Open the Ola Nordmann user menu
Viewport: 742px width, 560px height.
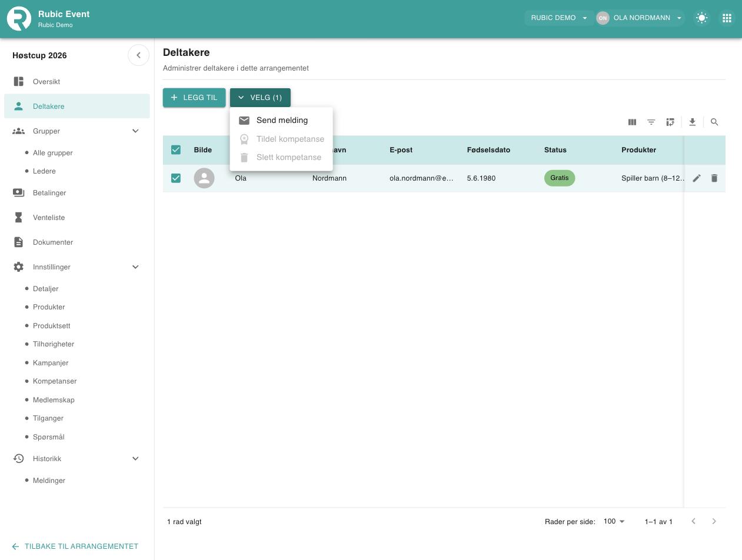pos(641,18)
